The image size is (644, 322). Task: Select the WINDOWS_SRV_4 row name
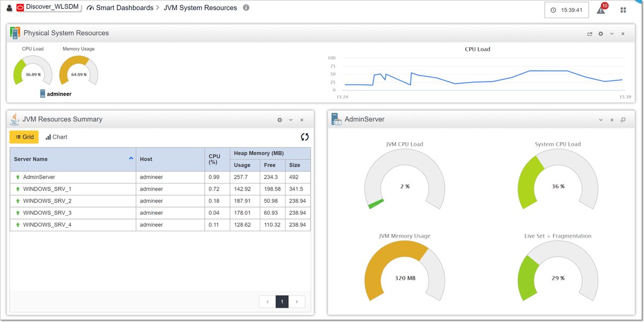[47, 225]
